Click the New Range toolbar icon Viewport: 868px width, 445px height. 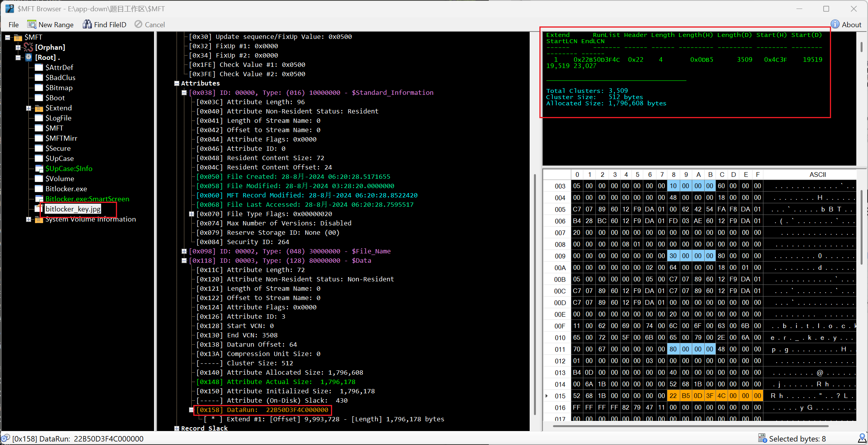[31, 24]
